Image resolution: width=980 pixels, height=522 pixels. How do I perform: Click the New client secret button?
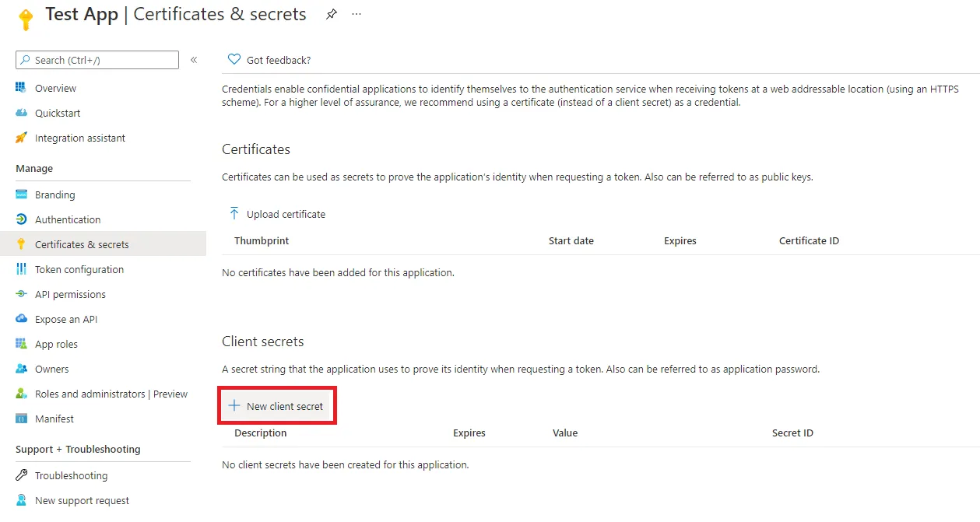coord(277,405)
